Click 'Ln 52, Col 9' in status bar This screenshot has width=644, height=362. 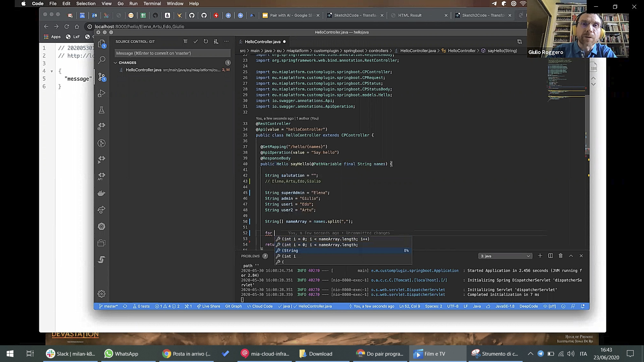[x=410, y=306]
